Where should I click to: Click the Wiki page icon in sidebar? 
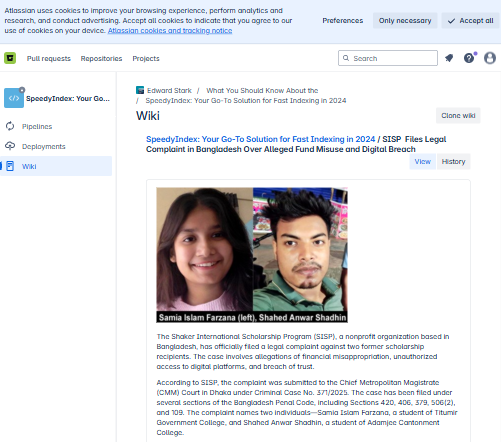coord(10,166)
